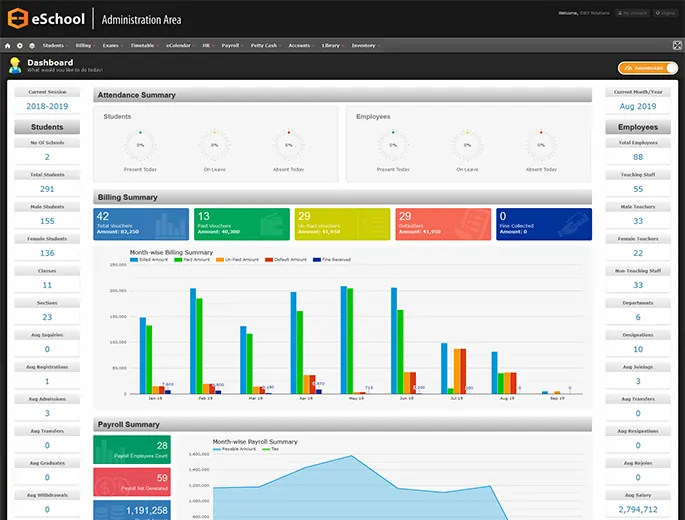
Task: Click the Feb 19 green paid bar
Action: tap(199, 346)
